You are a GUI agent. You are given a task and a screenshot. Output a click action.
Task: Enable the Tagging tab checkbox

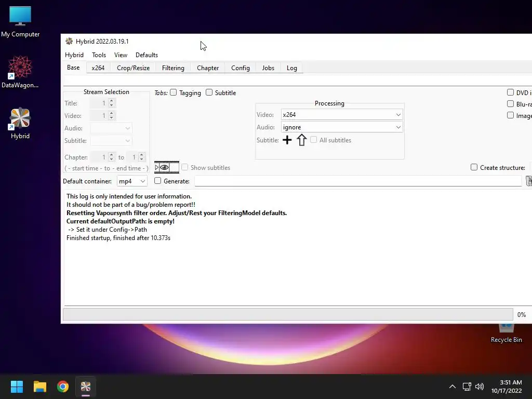[174, 92]
